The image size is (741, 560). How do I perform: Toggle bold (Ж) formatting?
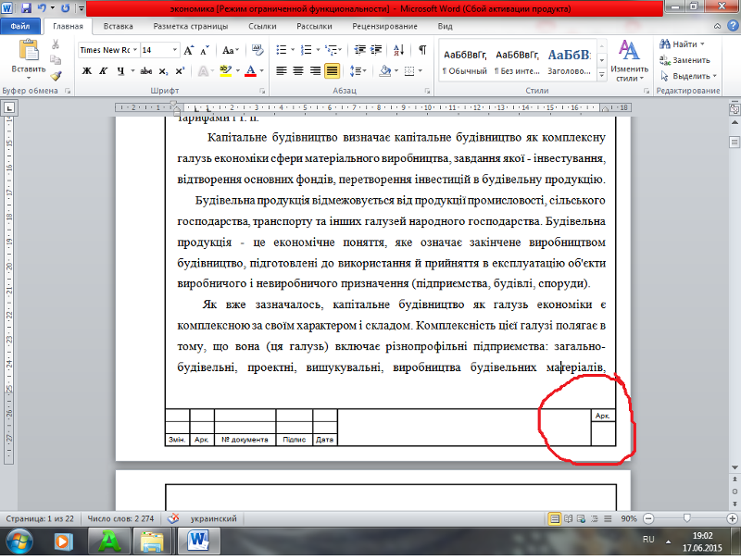click(x=86, y=70)
